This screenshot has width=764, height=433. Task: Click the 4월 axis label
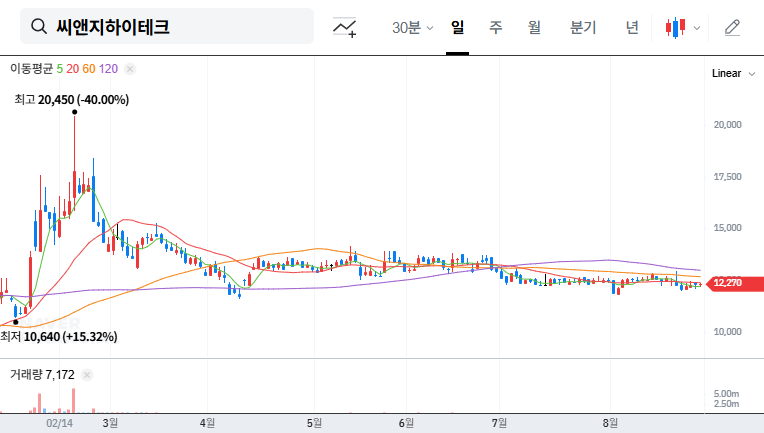[207, 423]
